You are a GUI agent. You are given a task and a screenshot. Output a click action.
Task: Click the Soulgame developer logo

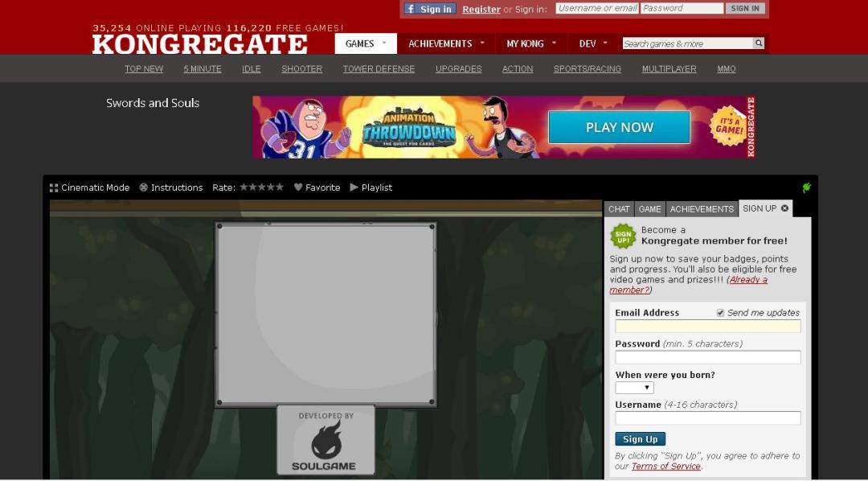click(326, 441)
